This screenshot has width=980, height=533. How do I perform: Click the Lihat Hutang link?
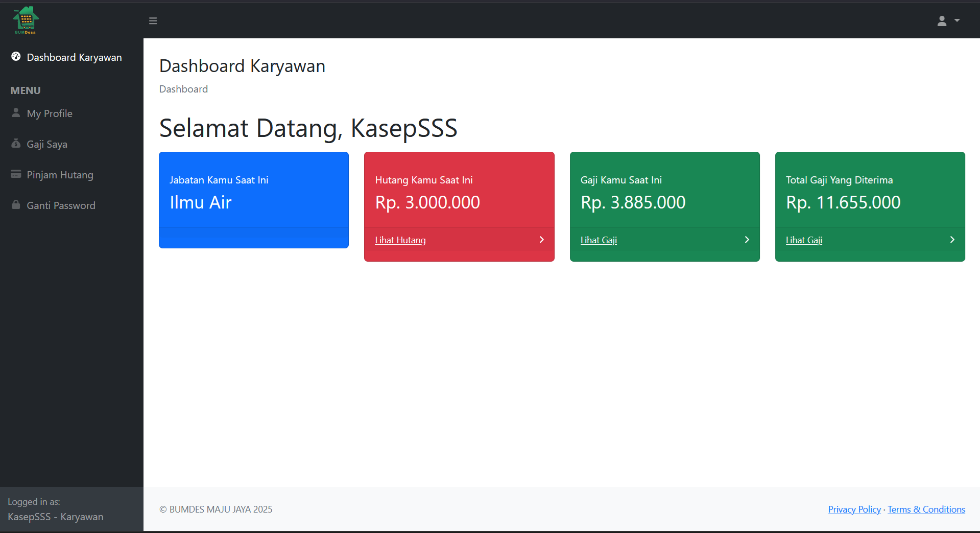pos(400,240)
